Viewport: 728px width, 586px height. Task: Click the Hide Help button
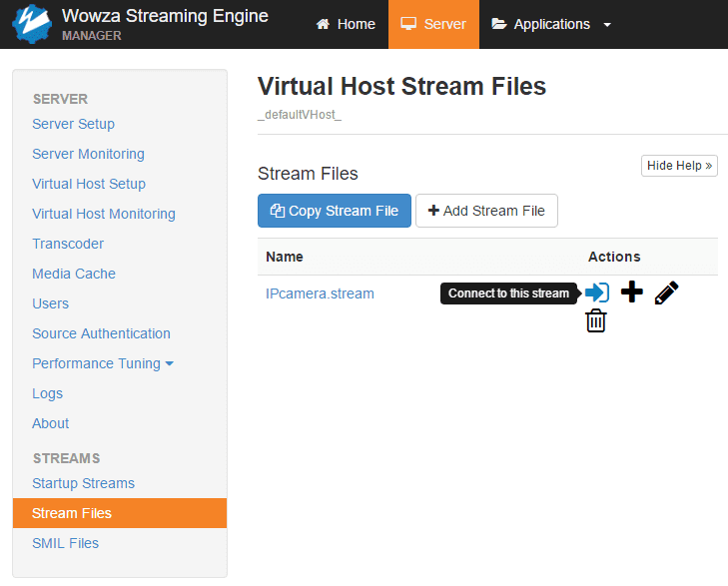tap(679, 166)
